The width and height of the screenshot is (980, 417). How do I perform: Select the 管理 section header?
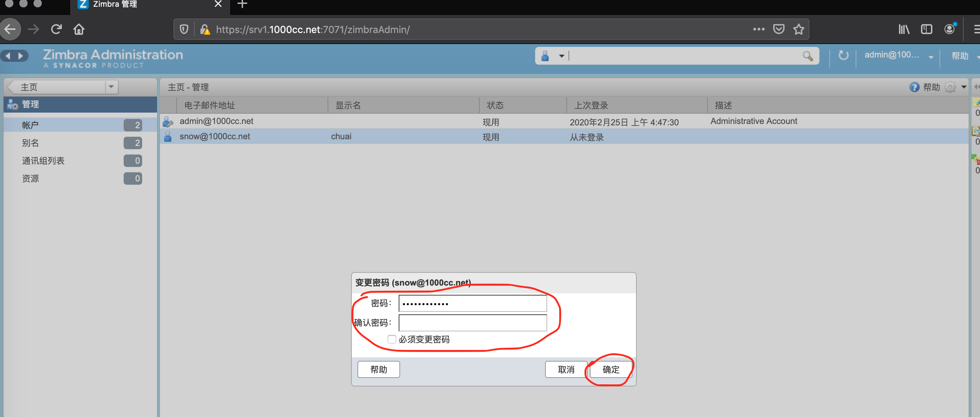(80, 104)
